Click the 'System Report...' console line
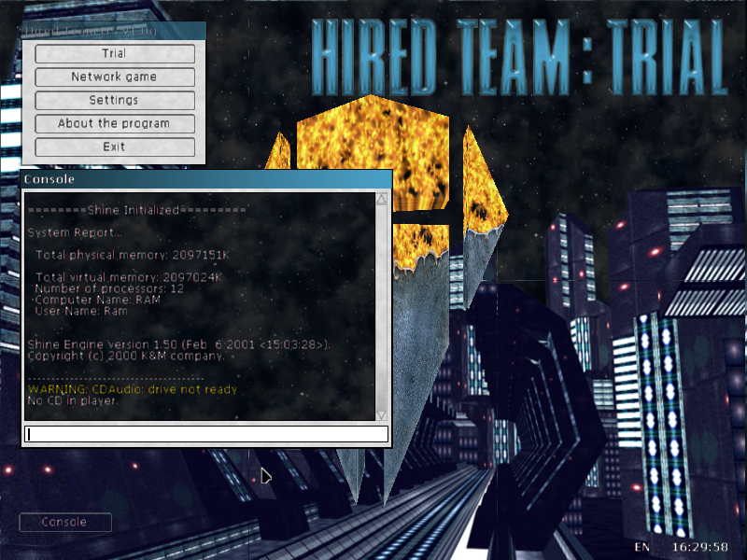This screenshot has height=560, width=747. click(75, 232)
